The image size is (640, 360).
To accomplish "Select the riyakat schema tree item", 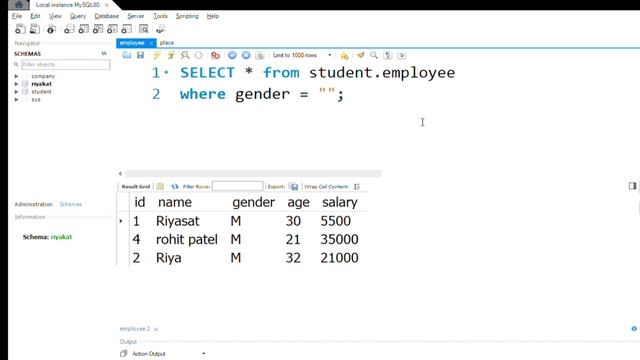I will pyautogui.click(x=41, y=84).
